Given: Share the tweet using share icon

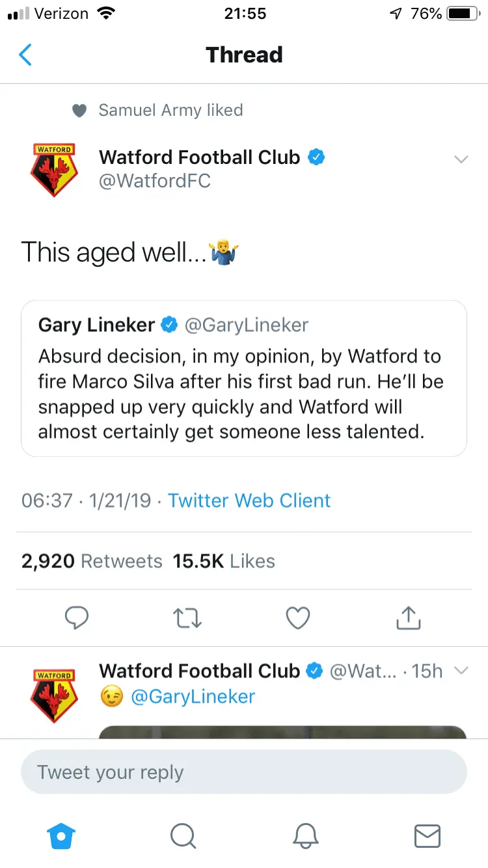Looking at the screenshot, I should pyautogui.click(x=409, y=618).
